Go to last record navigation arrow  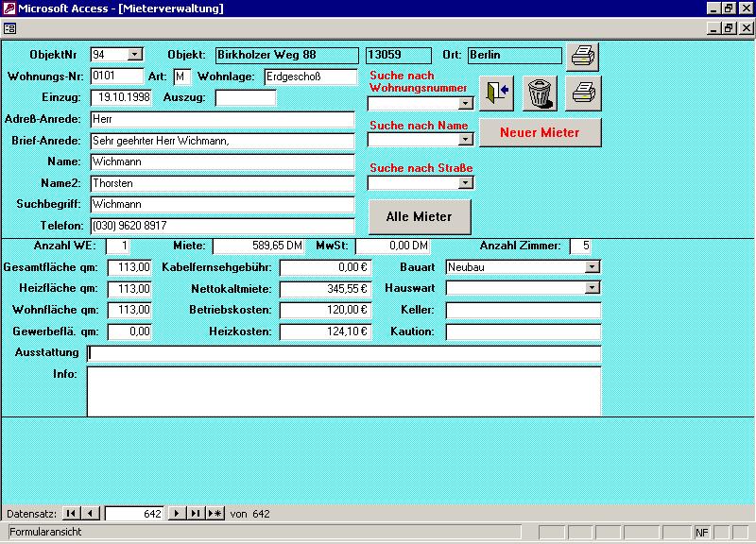point(196,513)
